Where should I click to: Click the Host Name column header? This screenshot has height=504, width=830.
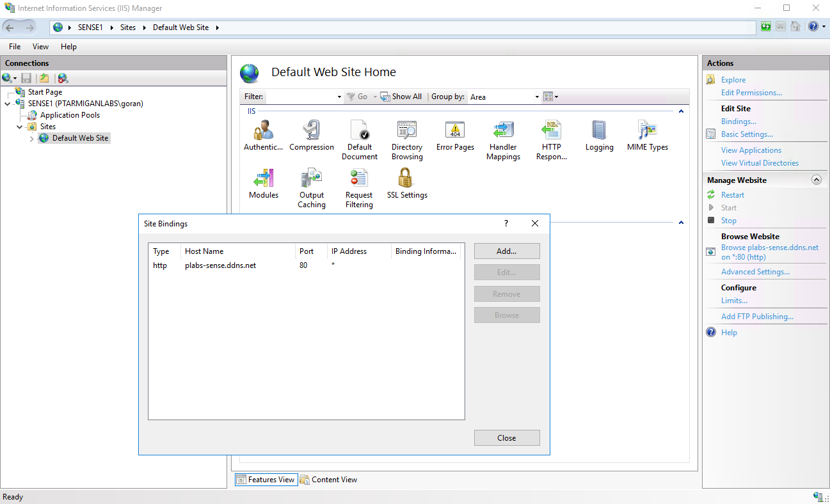click(237, 251)
